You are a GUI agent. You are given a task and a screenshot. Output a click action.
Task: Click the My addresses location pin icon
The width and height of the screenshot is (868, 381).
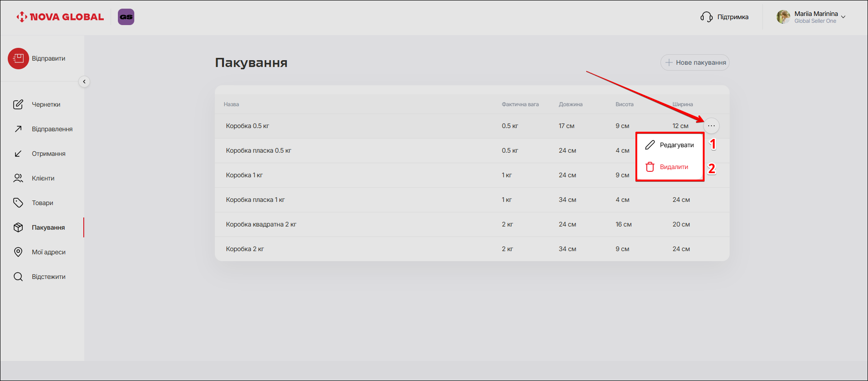18,252
